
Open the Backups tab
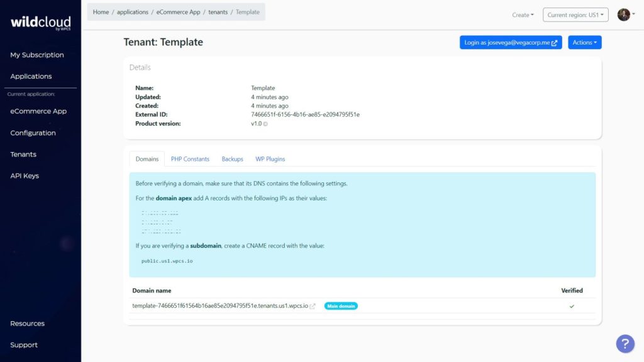coord(232,159)
